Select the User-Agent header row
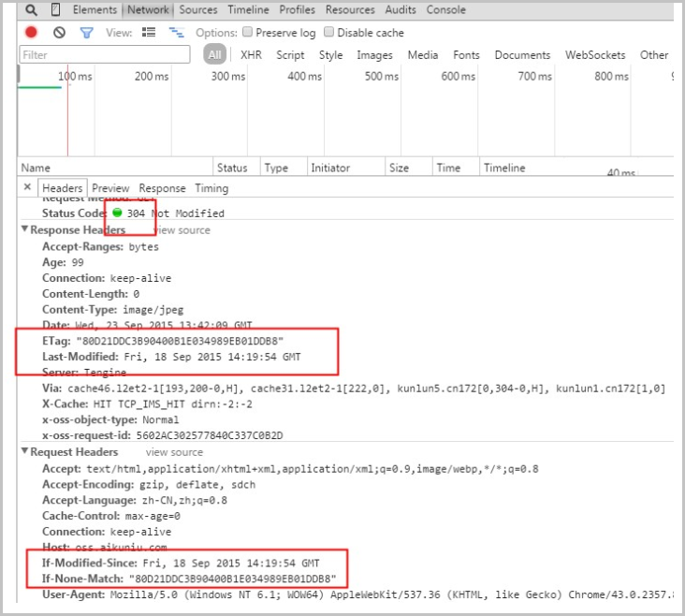Screen dimensions: 685x616 [357, 594]
